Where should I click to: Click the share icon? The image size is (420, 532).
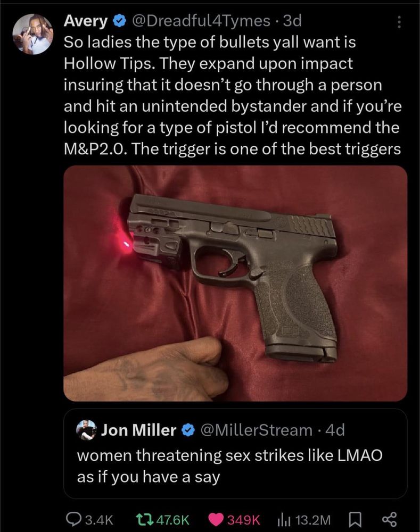(390, 519)
